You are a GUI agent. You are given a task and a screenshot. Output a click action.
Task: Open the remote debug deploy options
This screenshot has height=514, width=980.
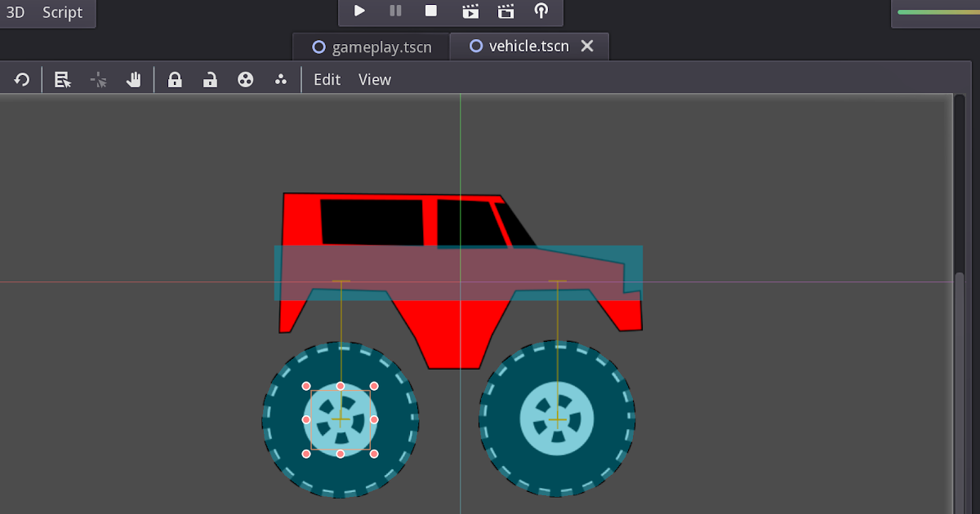(541, 11)
